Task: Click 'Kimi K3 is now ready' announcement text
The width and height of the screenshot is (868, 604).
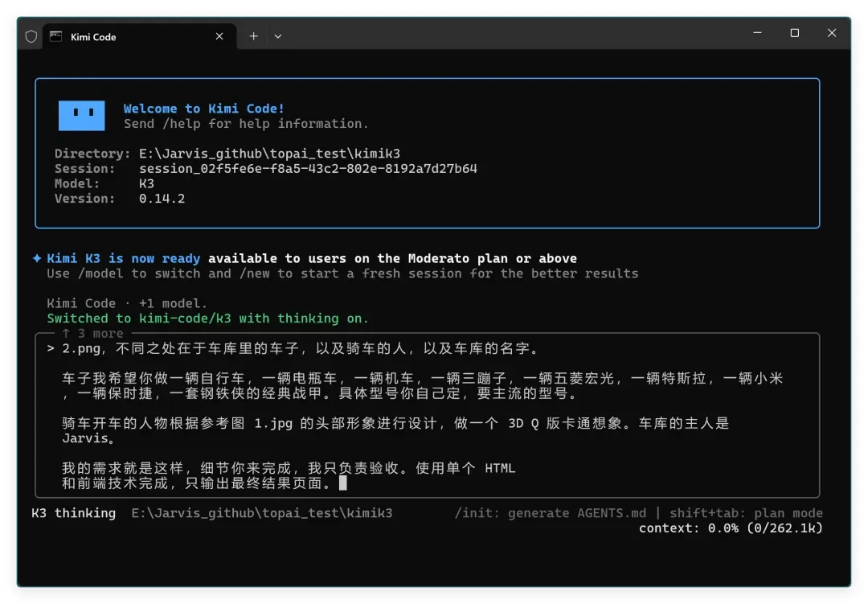Action: 124,258
